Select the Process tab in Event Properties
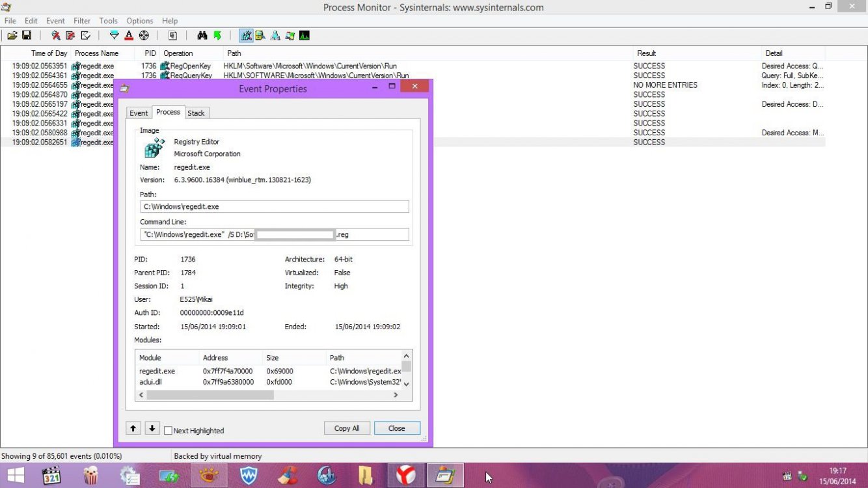 [x=168, y=112]
